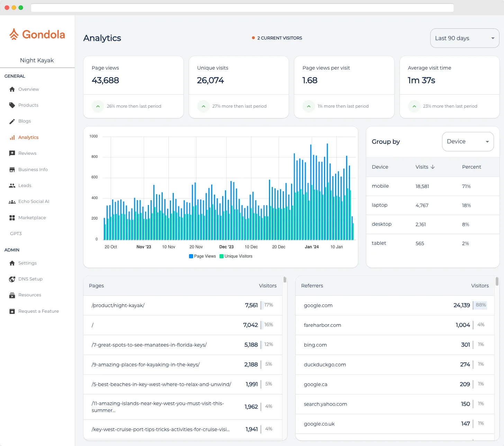This screenshot has width=504, height=446.
Task: Sort visits using the Visits column arrow
Action: [x=433, y=167]
